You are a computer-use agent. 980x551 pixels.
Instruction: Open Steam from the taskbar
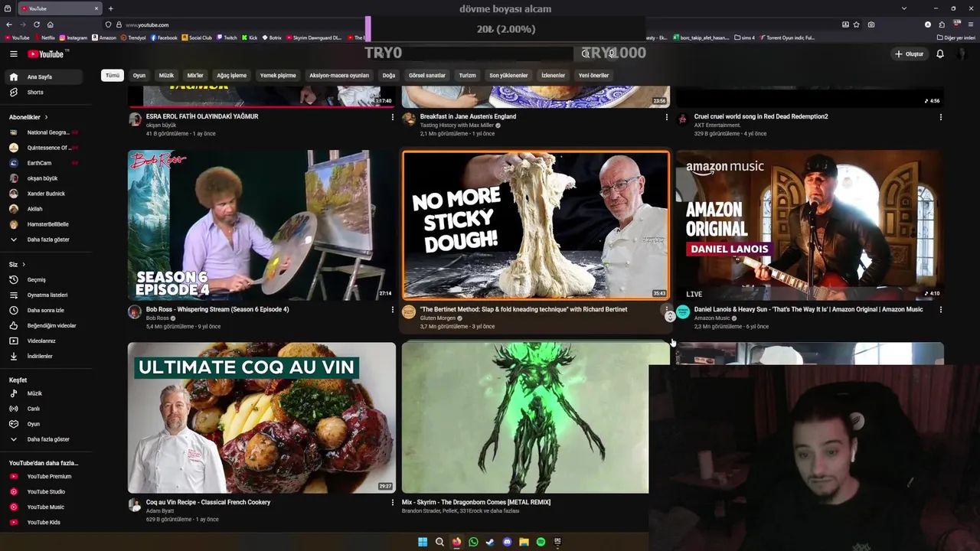[x=490, y=542]
